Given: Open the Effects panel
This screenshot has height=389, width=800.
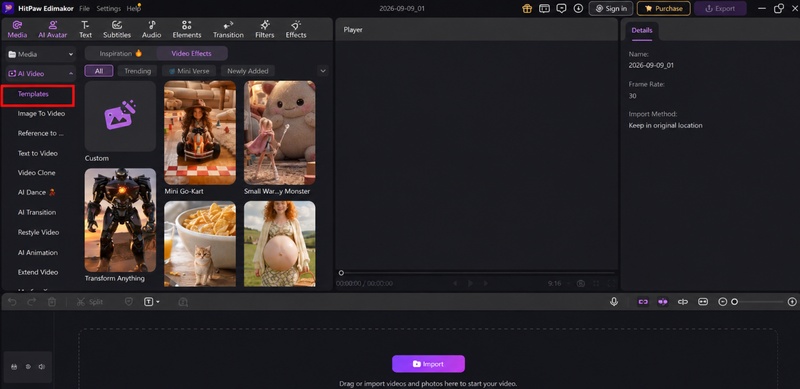Looking at the screenshot, I should [x=296, y=30].
